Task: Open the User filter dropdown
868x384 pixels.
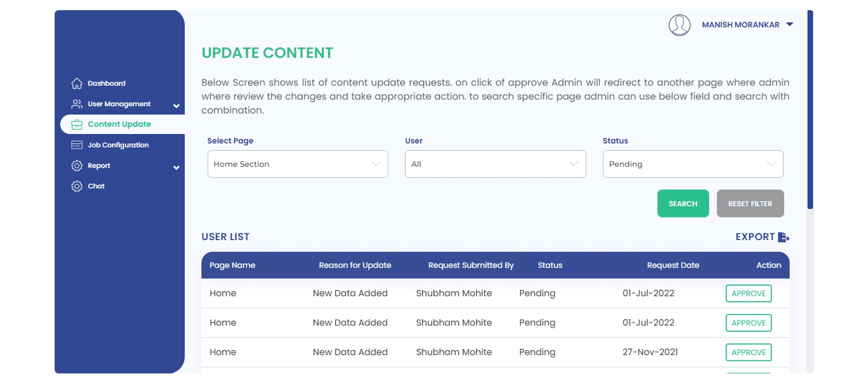Action: 495,164
